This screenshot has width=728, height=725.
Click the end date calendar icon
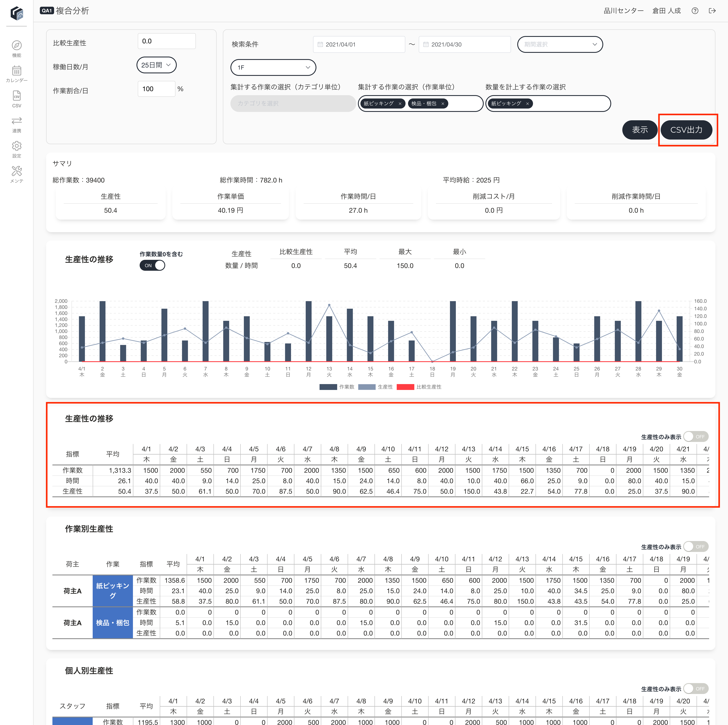point(426,44)
